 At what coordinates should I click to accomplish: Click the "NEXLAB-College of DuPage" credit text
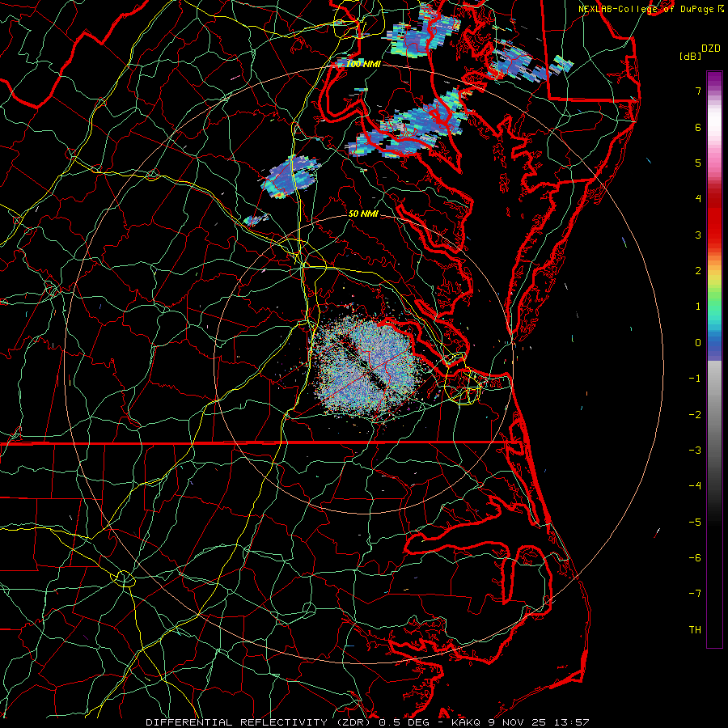[x=646, y=9]
